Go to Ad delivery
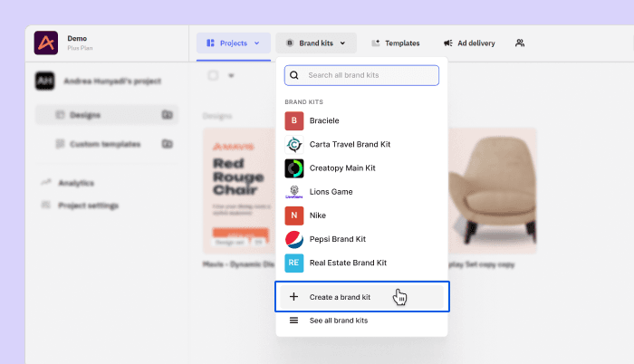This screenshot has height=364, width=634. (x=468, y=43)
